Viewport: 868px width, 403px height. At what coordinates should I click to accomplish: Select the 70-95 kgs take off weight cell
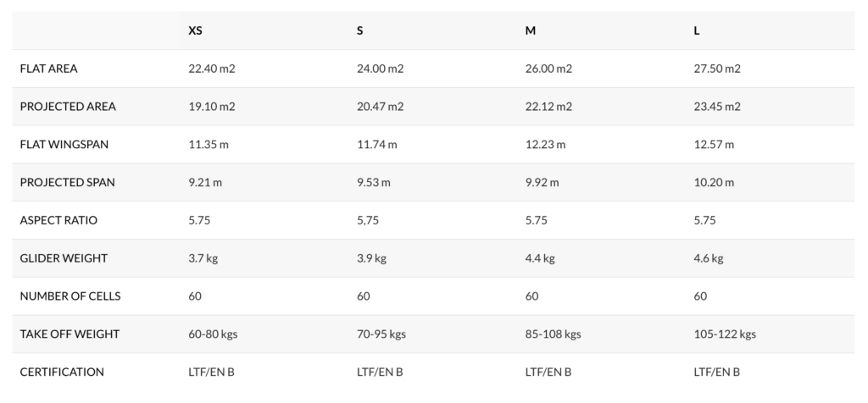[381, 334]
